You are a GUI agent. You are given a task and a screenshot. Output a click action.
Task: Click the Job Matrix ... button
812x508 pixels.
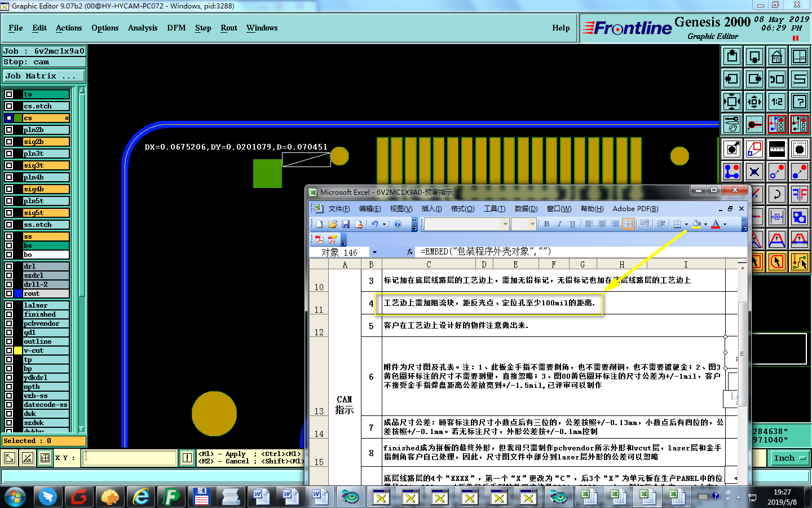click(44, 76)
